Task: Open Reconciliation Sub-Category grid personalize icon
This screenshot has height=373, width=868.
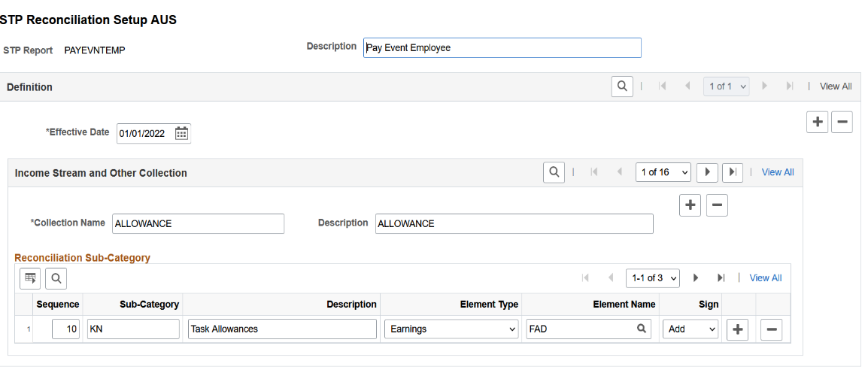Action: point(30,278)
